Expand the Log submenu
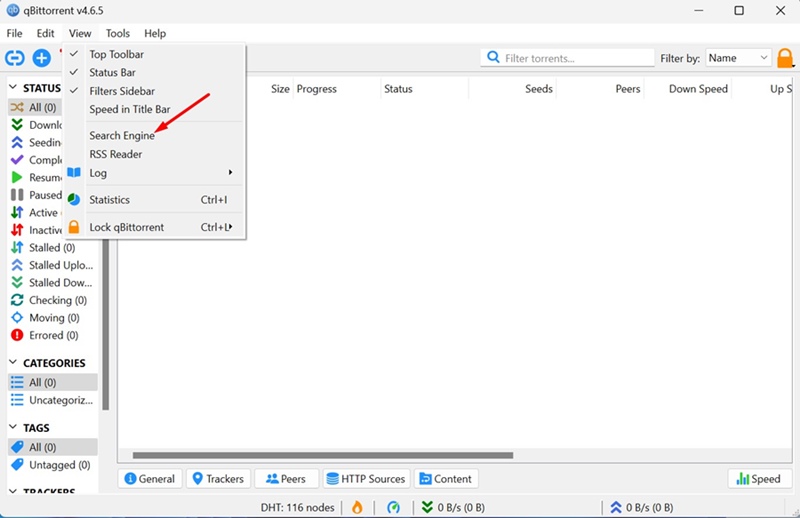This screenshot has height=518, width=800. pyautogui.click(x=155, y=173)
